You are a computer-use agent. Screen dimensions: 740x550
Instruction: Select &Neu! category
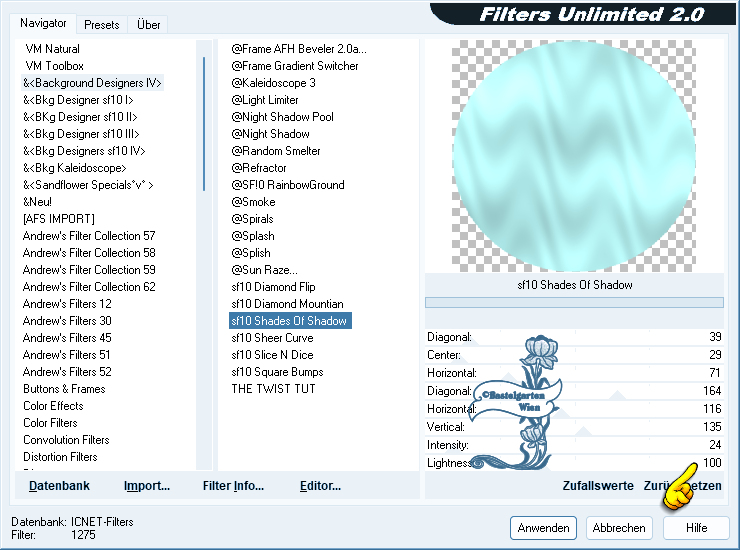[x=37, y=202]
